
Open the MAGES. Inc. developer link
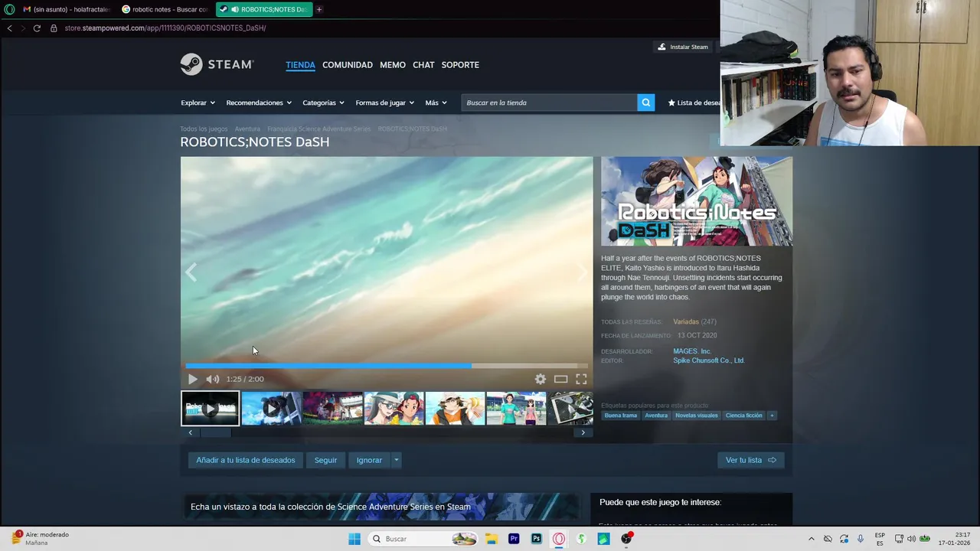coord(692,351)
